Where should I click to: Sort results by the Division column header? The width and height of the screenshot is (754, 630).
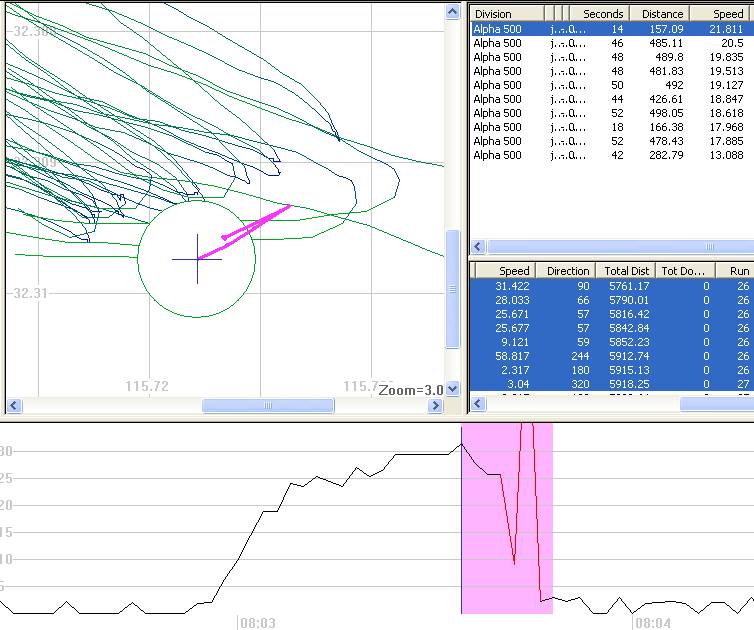click(x=507, y=14)
